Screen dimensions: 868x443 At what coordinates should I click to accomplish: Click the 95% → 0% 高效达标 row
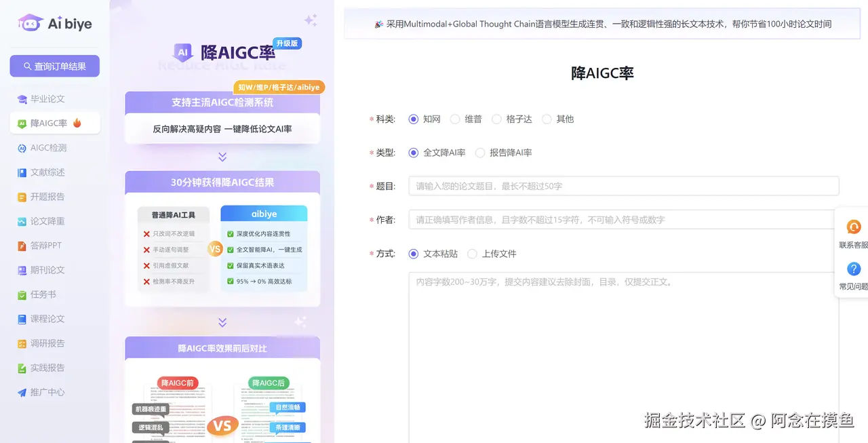pyautogui.click(x=264, y=281)
